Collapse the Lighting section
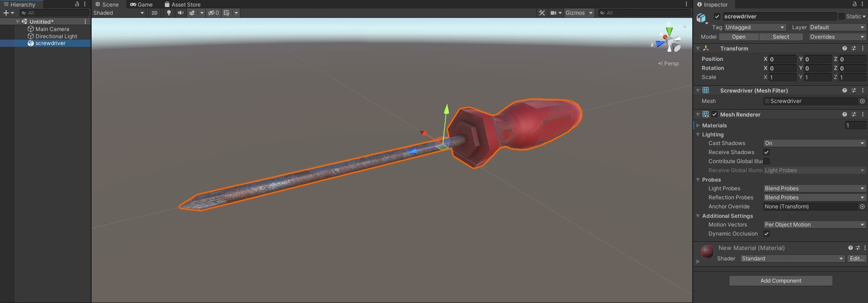Viewport: 868px width, 303px height. 698,135
